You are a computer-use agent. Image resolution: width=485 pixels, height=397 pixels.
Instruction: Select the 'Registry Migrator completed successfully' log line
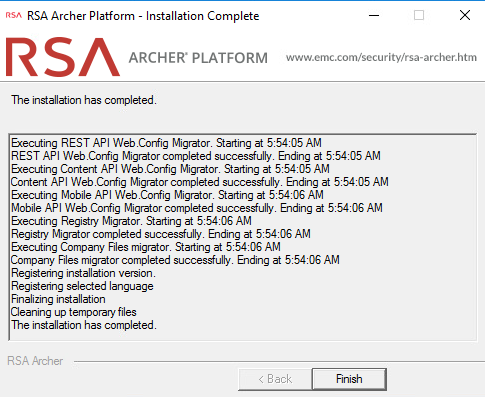[x=161, y=234]
